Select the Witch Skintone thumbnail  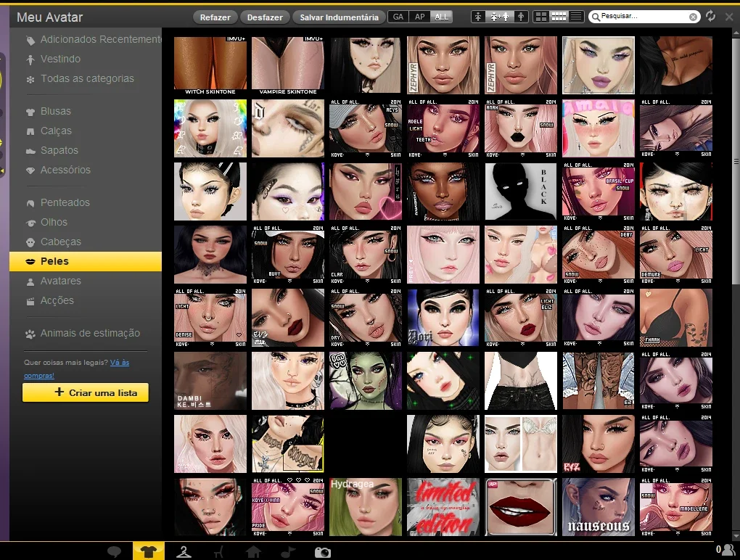[210, 65]
